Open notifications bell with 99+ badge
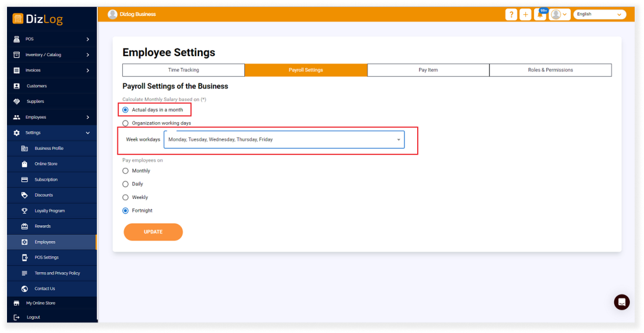 coord(540,15)
